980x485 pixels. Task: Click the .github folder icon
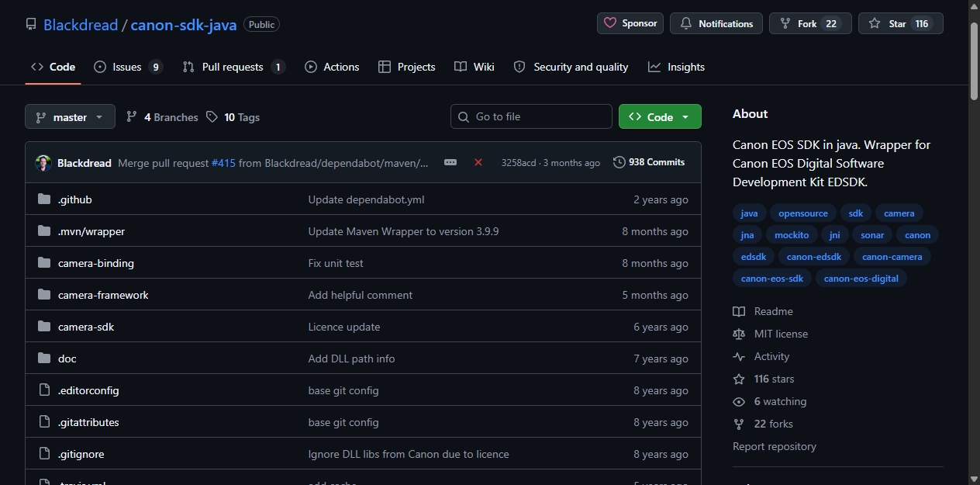44,199
